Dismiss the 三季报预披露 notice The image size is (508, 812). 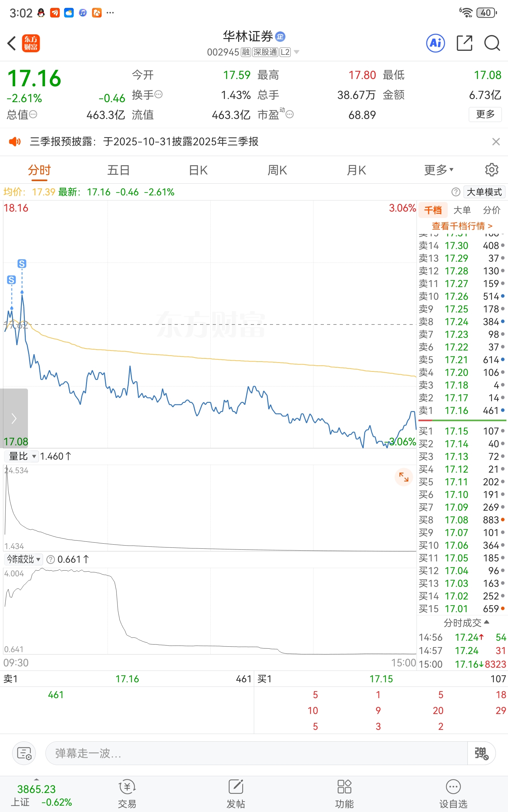pos(496,141)
